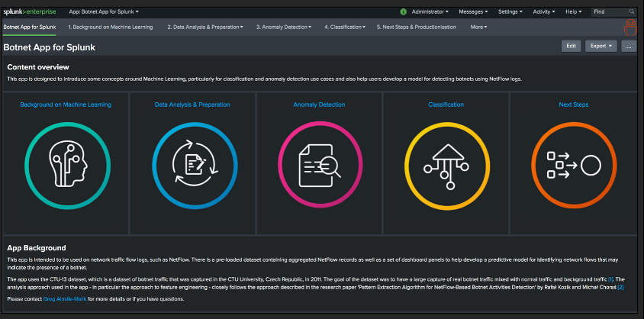Click the Edit button
644x319 pixels.
point(572,46)
